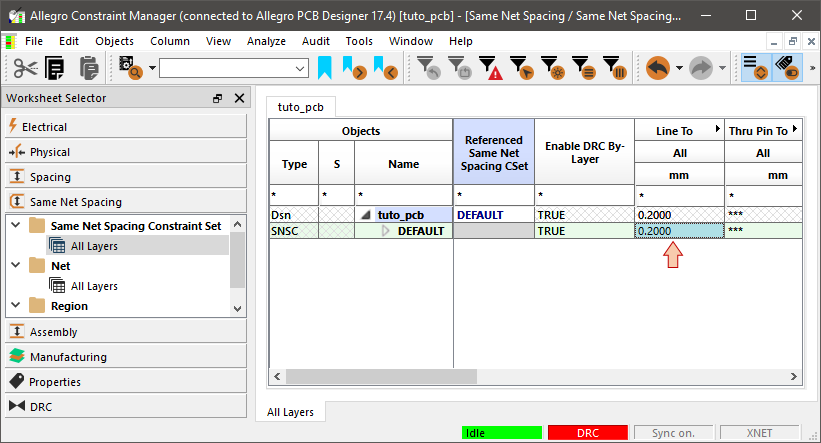This screenshot has height=443, width=821.
Task: Open the Physical worksheet section
Action: pyautogui.click(x=126, y=152)
